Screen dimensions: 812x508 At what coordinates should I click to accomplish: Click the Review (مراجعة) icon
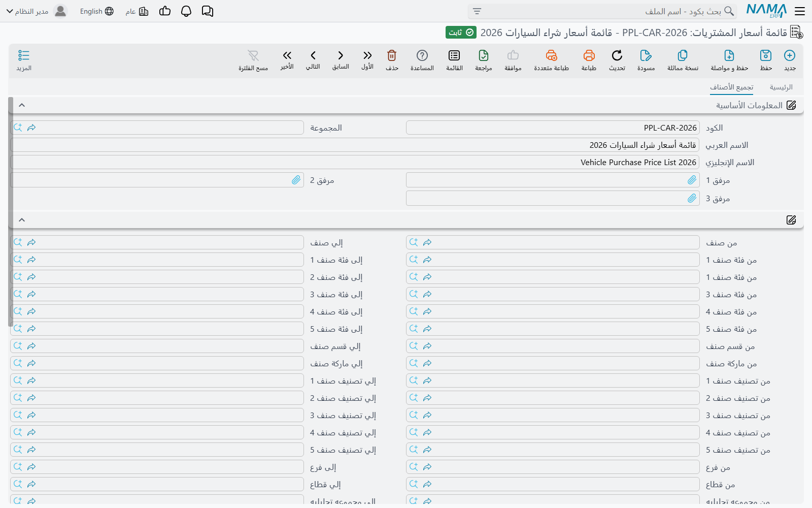[484, 55]
